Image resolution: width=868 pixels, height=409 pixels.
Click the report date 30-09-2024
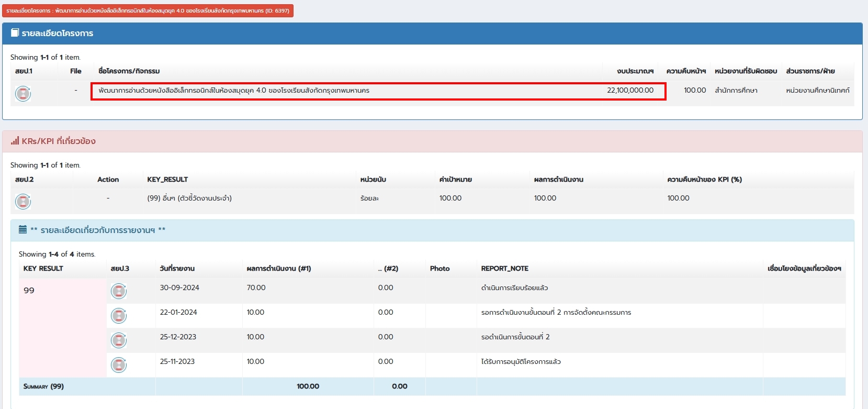pyautogui.click(x=179, y=288)
